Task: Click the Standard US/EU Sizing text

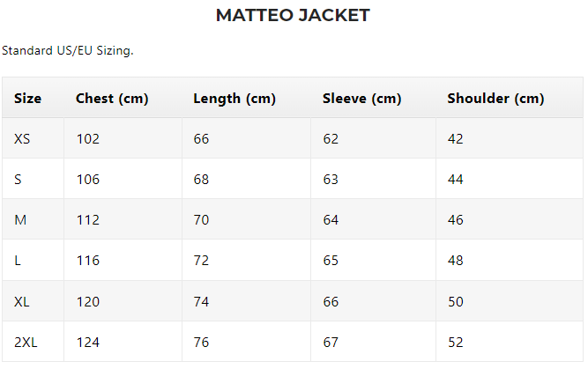Action: [x=68, y=50]
